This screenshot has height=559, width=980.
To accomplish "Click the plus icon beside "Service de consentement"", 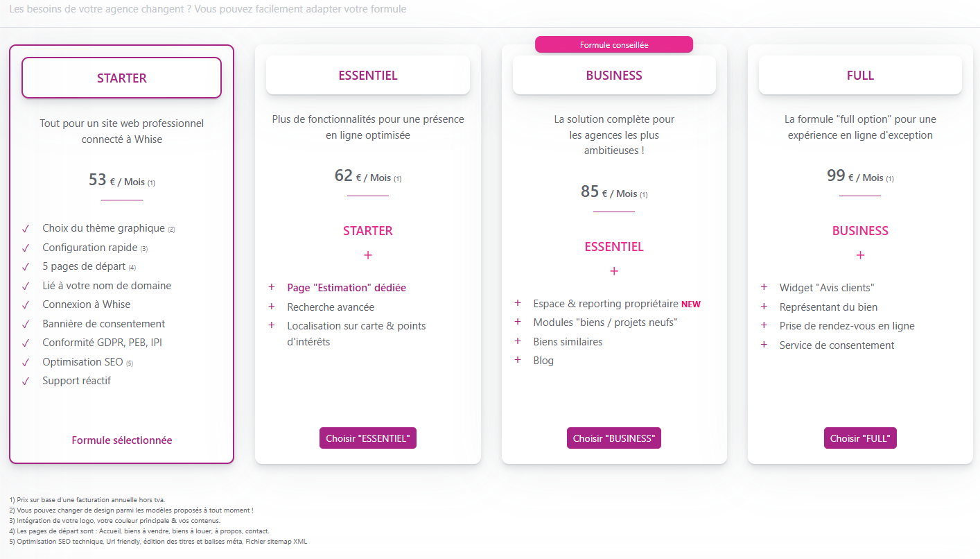I will (764, 345).
